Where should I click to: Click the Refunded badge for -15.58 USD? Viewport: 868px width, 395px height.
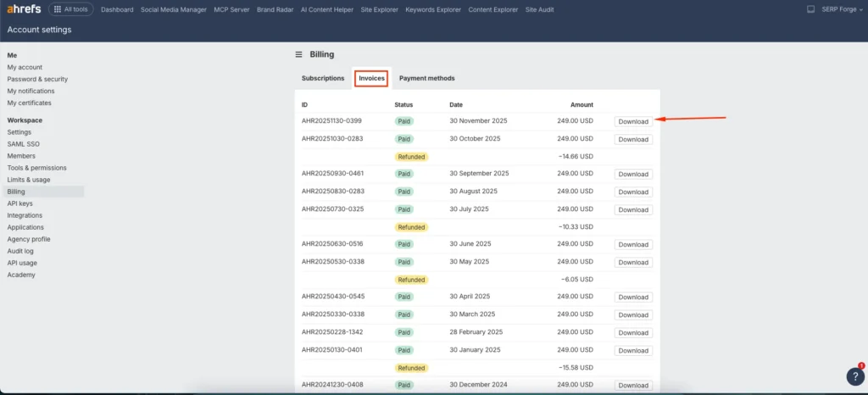411,367
